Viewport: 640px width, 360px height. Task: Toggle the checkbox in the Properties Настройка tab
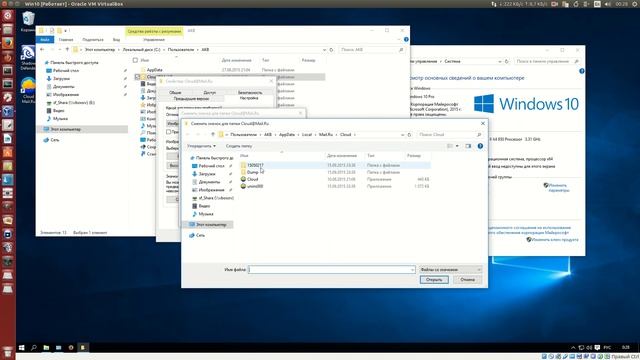point(168,132)
